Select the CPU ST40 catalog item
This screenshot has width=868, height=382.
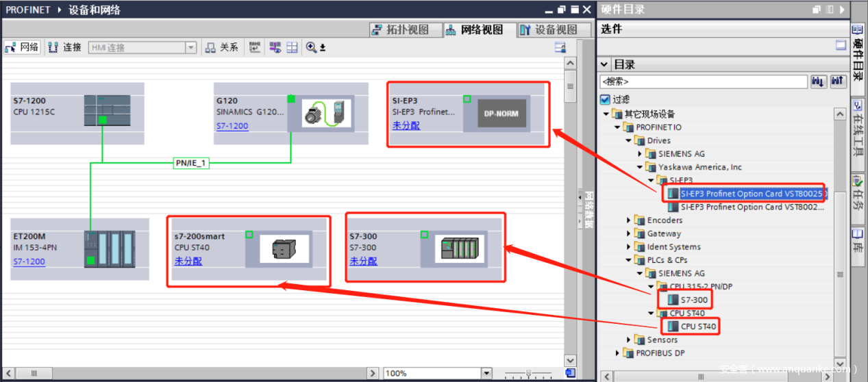pyautogui.click(x=692, y=327)
